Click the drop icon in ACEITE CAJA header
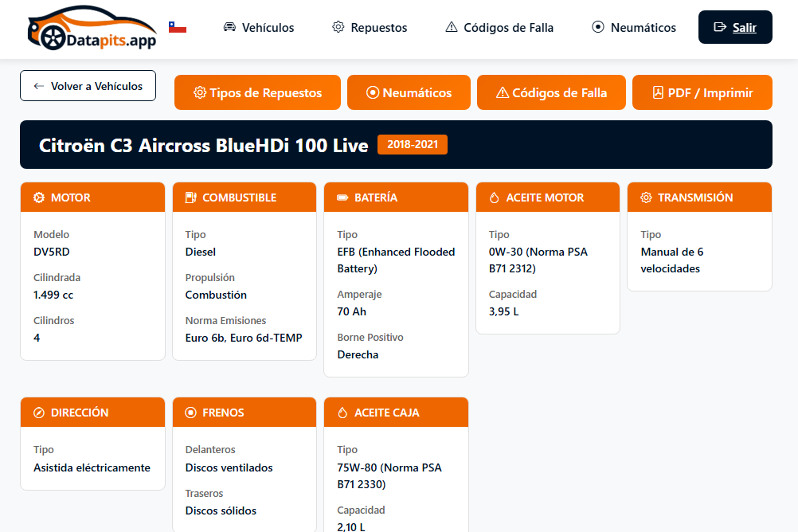798x532 pixels. (x=342, y=413)
